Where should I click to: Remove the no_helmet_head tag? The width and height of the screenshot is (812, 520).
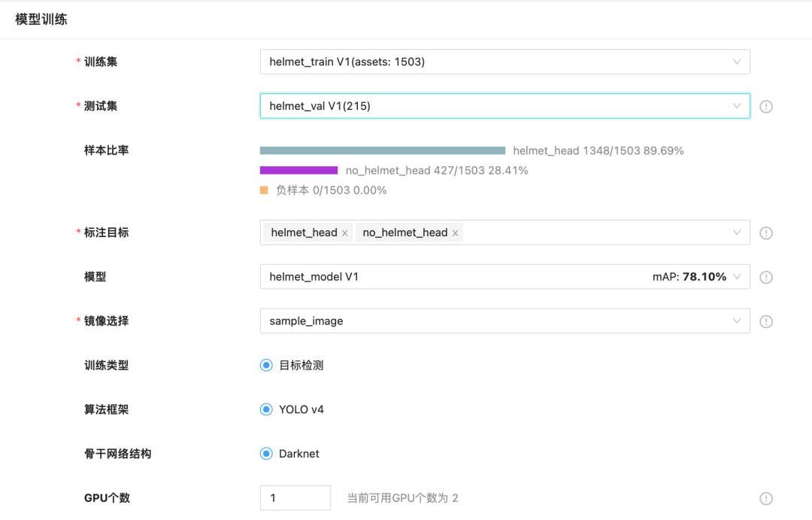(455, 233)
